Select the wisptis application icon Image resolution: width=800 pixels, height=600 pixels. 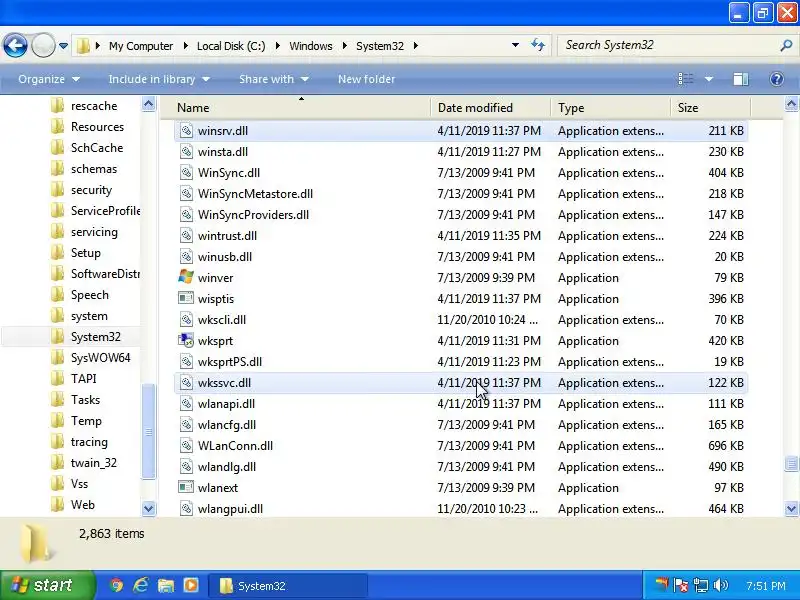[x=186, y=298]
